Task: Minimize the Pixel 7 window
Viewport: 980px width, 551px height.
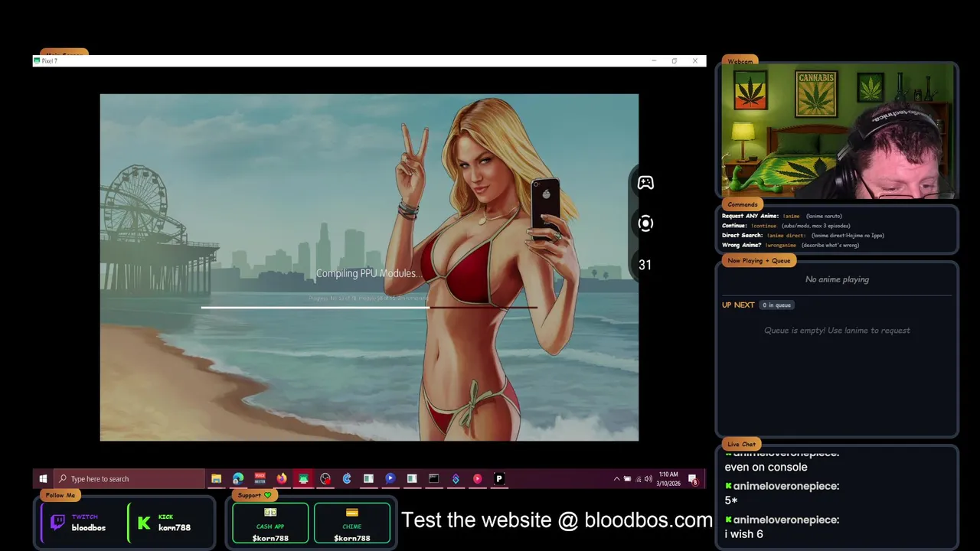Action: click(654, 61)
